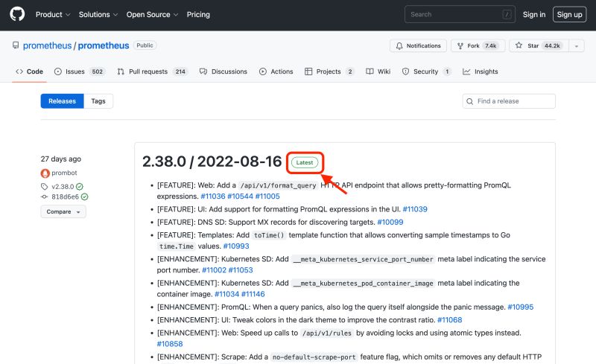This screenshot has height=364, width=596.
Task: Open pull request #11068
Action: tap(450, 320)
